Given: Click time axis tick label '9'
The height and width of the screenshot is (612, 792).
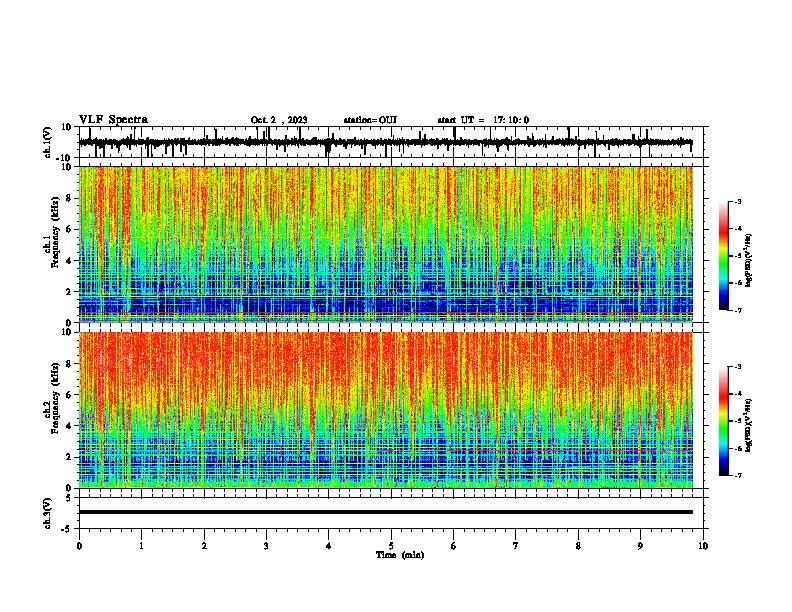Looking at the screenshot, I should 640,546.
